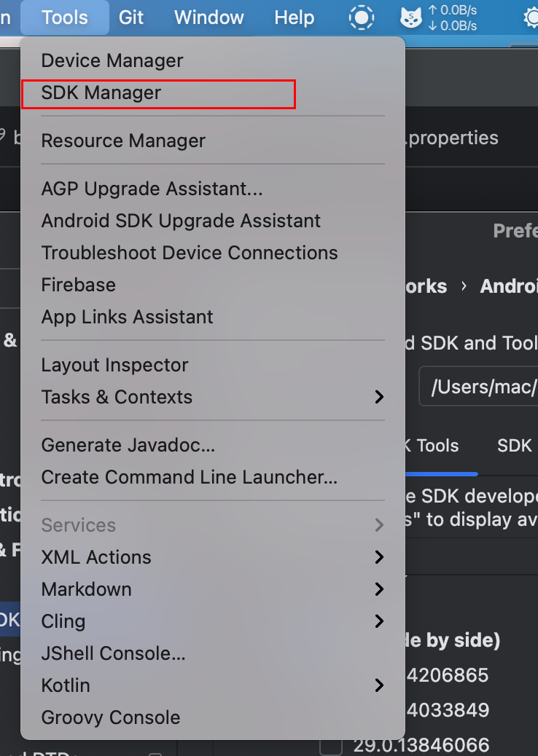538x756 pixels.
Task: Select SDK Manager menu entry
Action: (x=213, y=93)
